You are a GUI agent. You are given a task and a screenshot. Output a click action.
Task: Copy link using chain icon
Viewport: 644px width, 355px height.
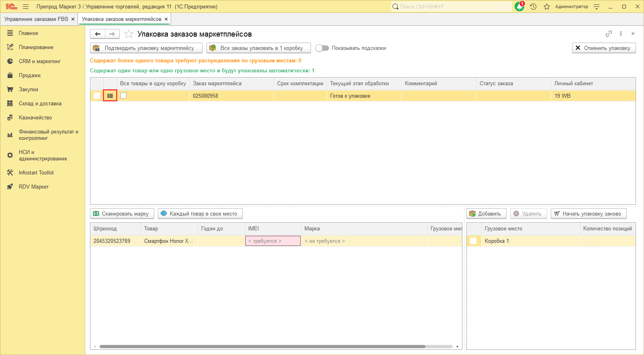609,34
